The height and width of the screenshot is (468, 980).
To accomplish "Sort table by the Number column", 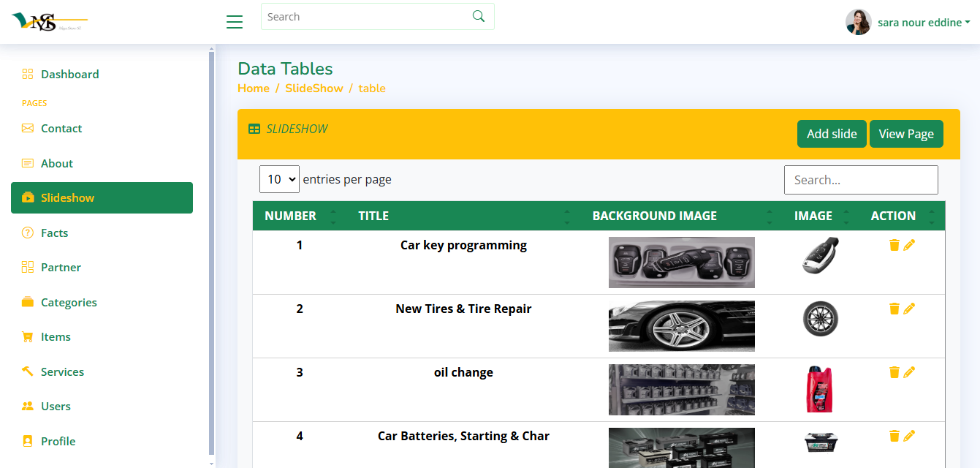I will tap(290, 216).
